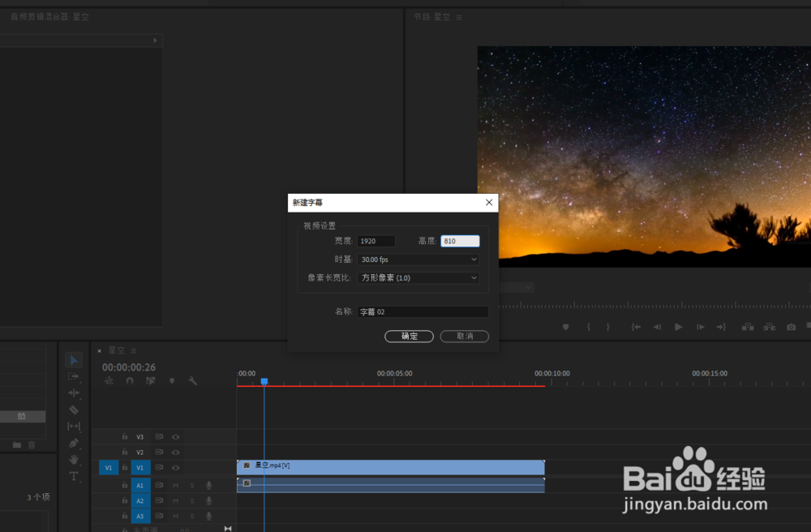
Task: Mute audio track A3
Action: 176,517
